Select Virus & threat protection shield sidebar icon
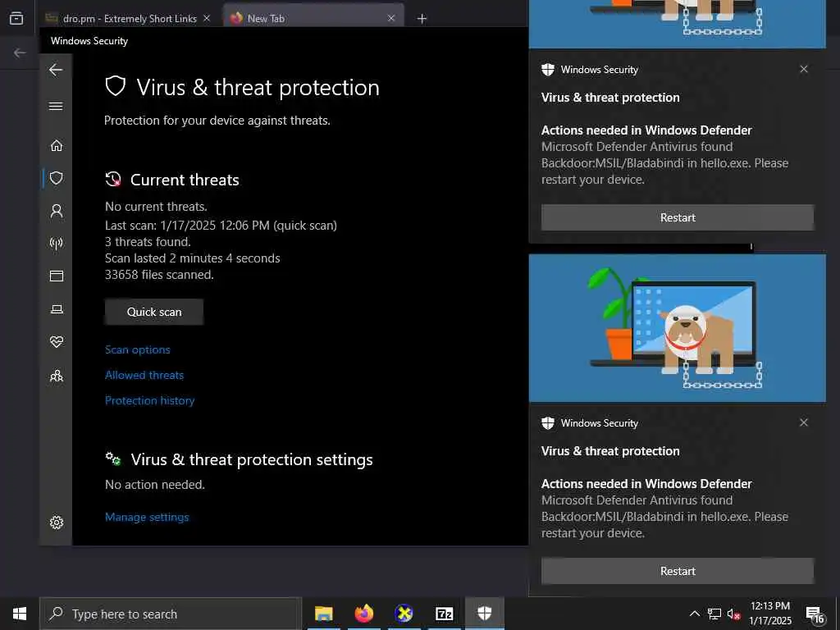The width and height of the screenshot is (840, 630). (57, 178)
